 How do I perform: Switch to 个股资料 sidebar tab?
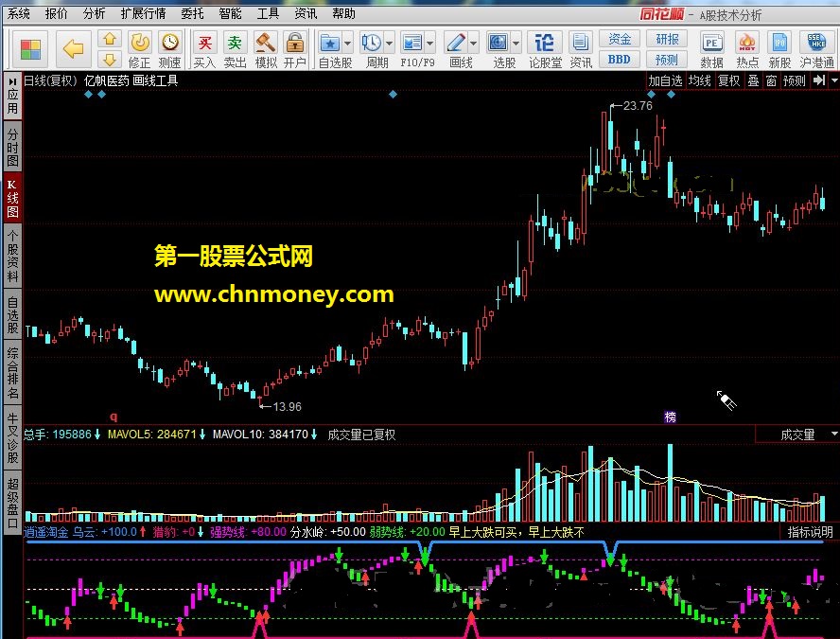[x=12, y=256]
